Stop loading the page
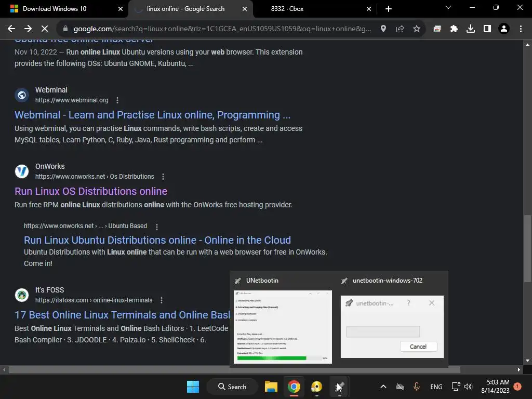Image resolution: width=532 pixels, height=399 pixels. (x=45, y=29)
